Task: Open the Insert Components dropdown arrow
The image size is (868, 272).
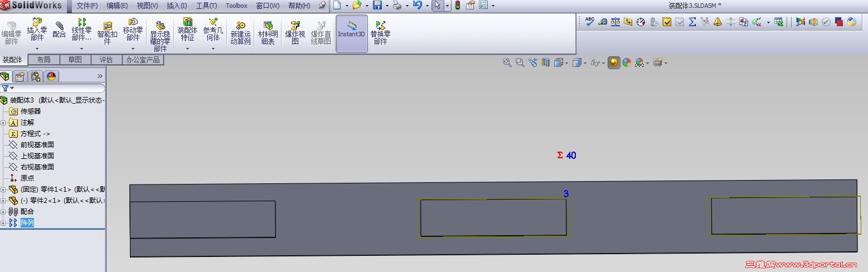Action: [x=37, y=48]
